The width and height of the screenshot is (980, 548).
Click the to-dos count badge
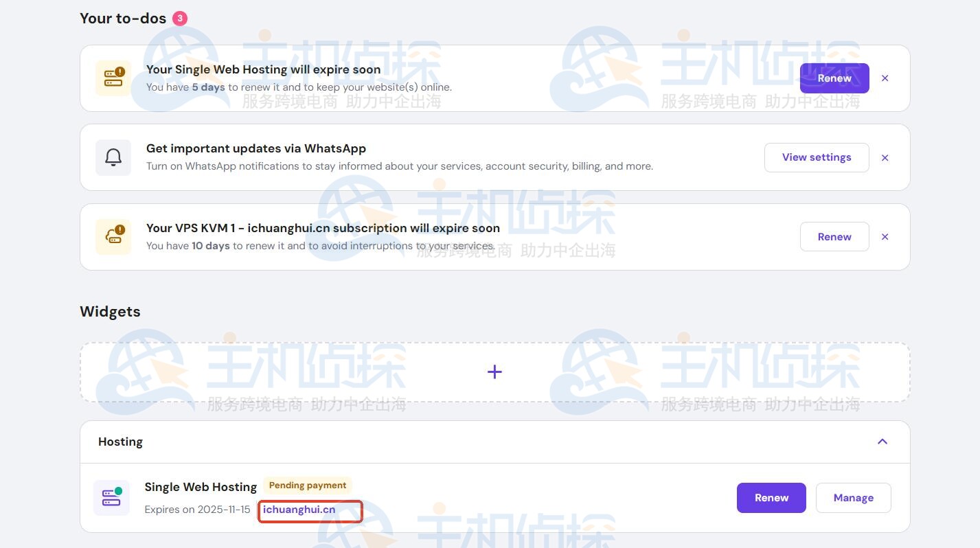[x=180, y=19]
